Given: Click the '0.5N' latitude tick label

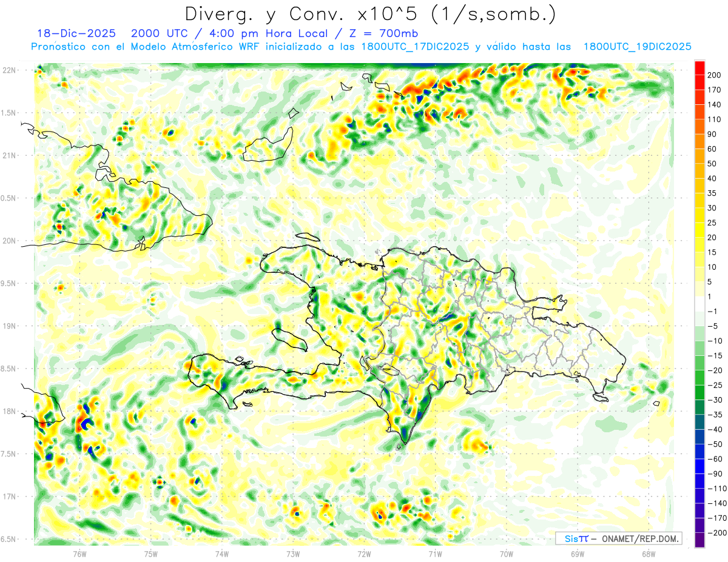Looking at the screenshot, I should click(x=8, y=198).
